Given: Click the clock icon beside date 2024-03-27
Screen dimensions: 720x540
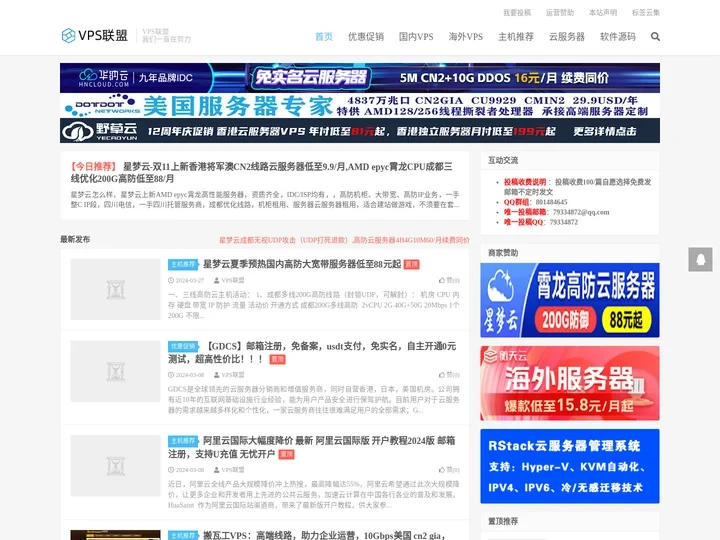Looking at the screenshot, I should tap(171, 280).
